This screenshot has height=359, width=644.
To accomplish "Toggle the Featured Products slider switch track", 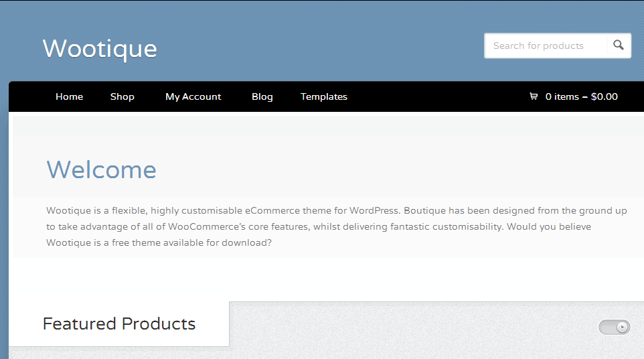I will [615, 328].
